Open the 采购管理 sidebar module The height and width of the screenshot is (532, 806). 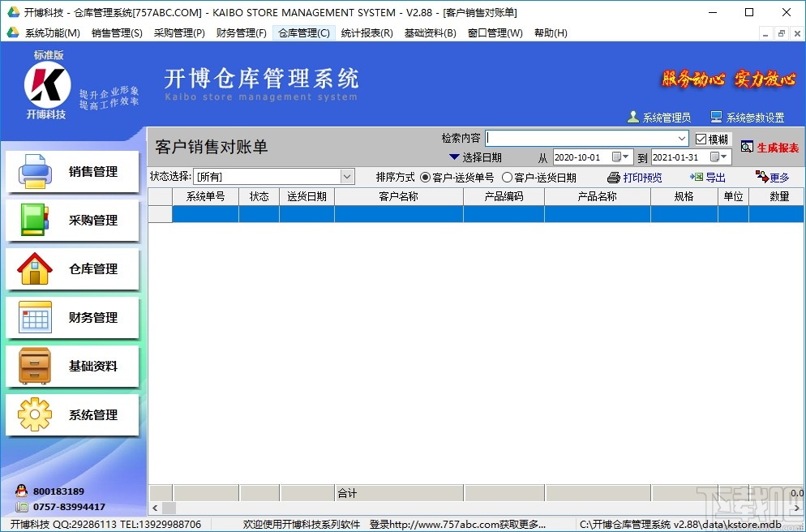click(72, 220)
